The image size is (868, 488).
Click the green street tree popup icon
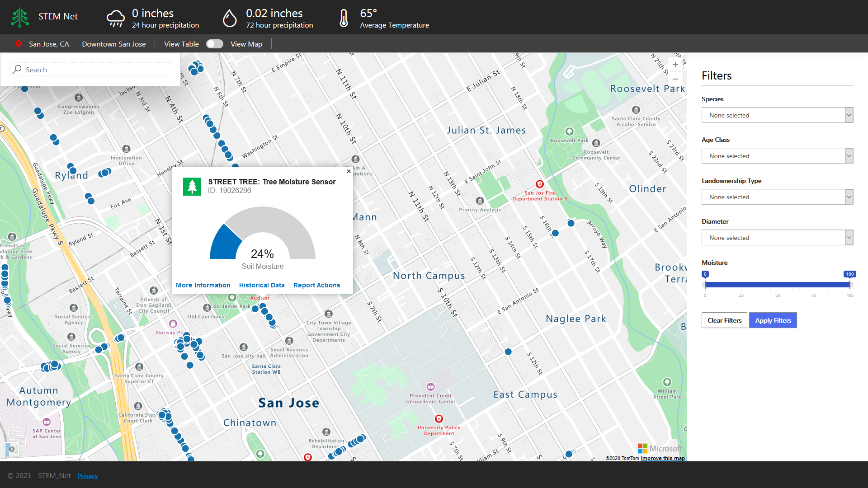pos(192,186)
